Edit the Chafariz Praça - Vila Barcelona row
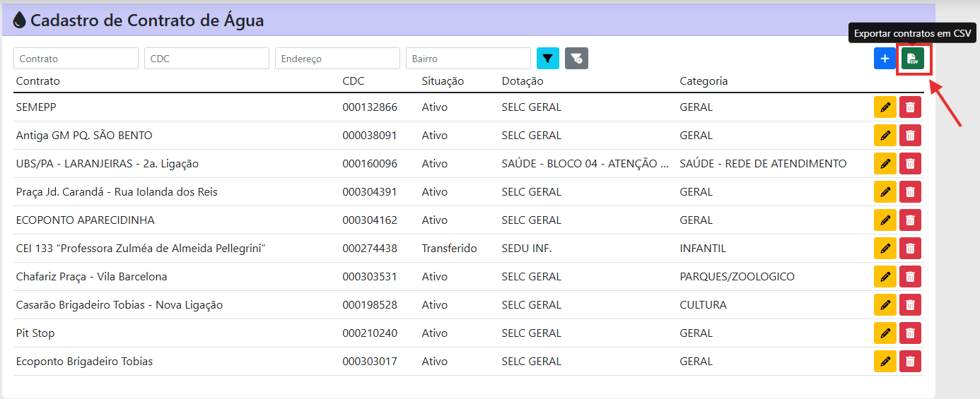 click(885, 277)
